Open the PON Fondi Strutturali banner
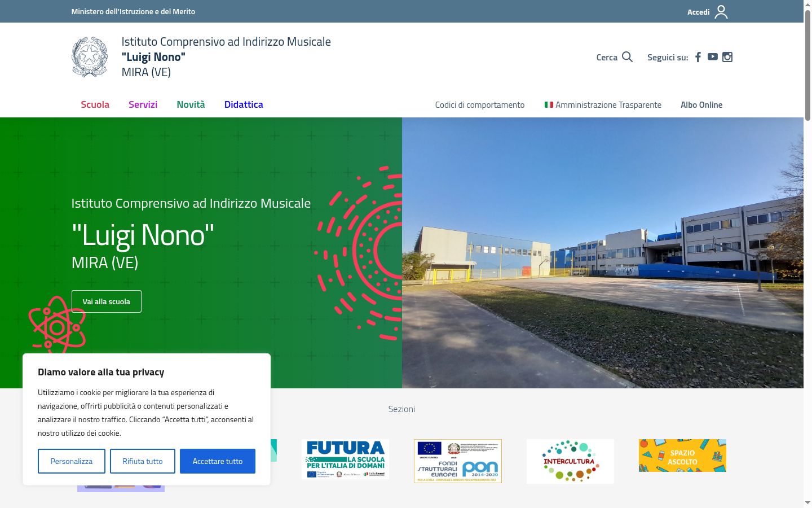Image resolution: width=812 pixels, height=508 pixels. (458, 461)
